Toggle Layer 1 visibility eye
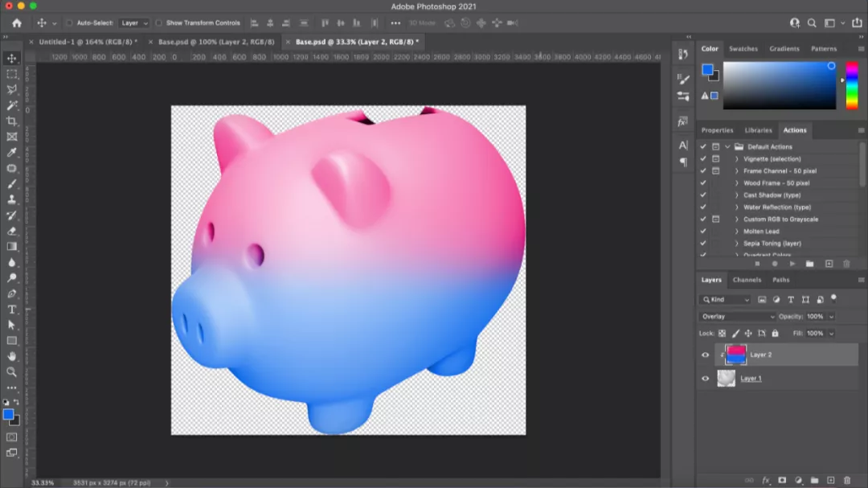The height and width of the screenshot is (488, 868). coord(706,379)
